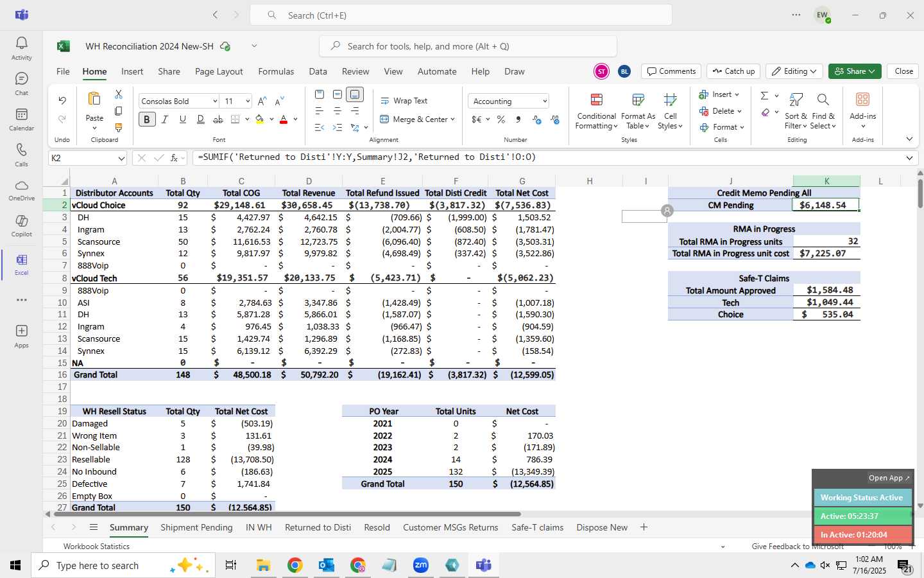Open the Conditional Formatting dropdown
This screenshot has height=578, width=924.
(x=596, y=110)
